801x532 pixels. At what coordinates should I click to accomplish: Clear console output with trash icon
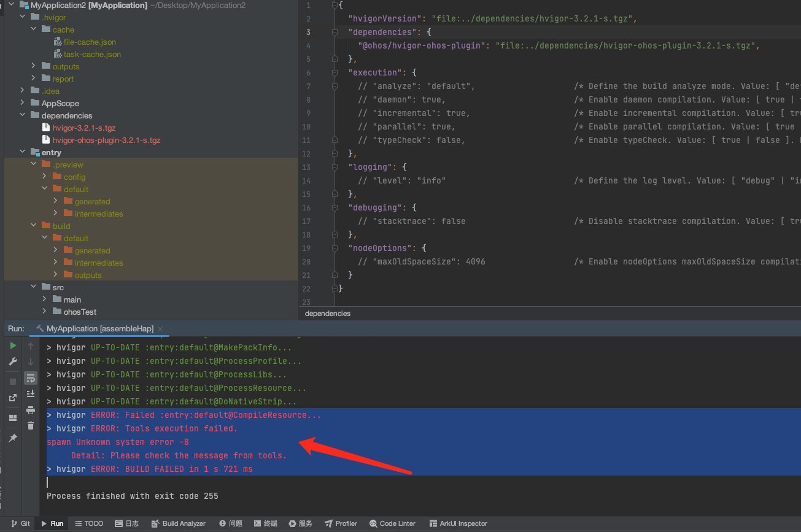pyautogui.click(x=31, y=426)
